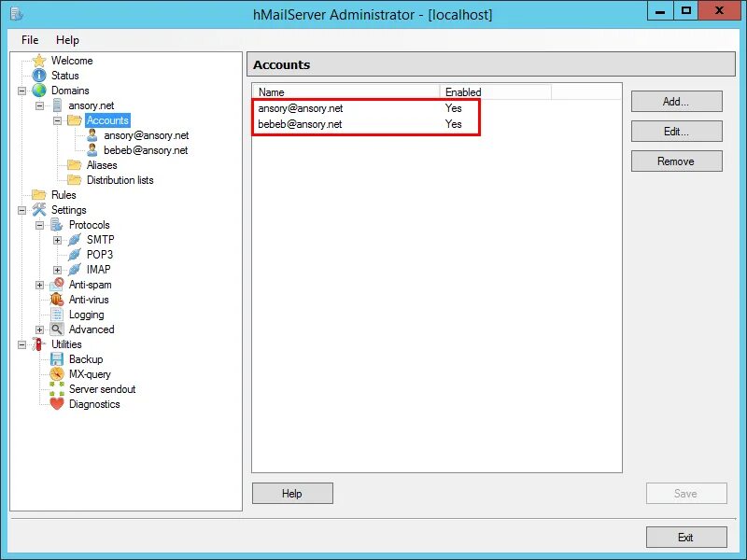The image size is (747, 560).
Task: Select the Welcome tree label
Action: pos(72,61)
